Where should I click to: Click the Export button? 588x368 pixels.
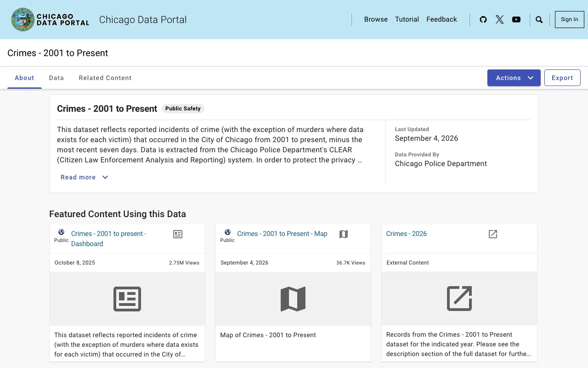point(562,78)
